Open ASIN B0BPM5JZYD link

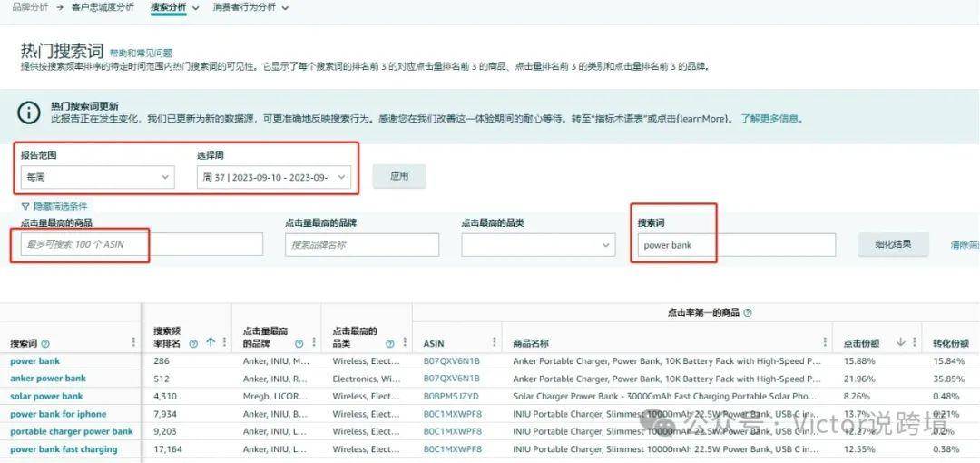tap(451, 396)
